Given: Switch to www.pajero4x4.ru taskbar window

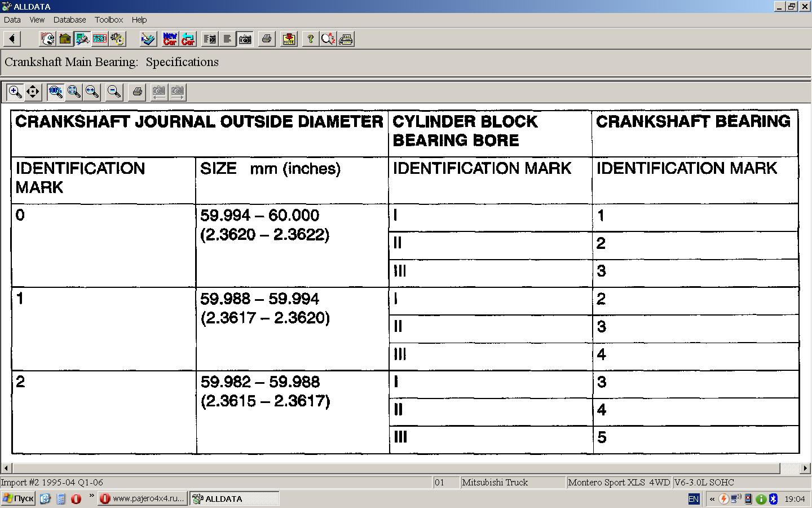Looking at the screenshot, I should pos(142,499).
